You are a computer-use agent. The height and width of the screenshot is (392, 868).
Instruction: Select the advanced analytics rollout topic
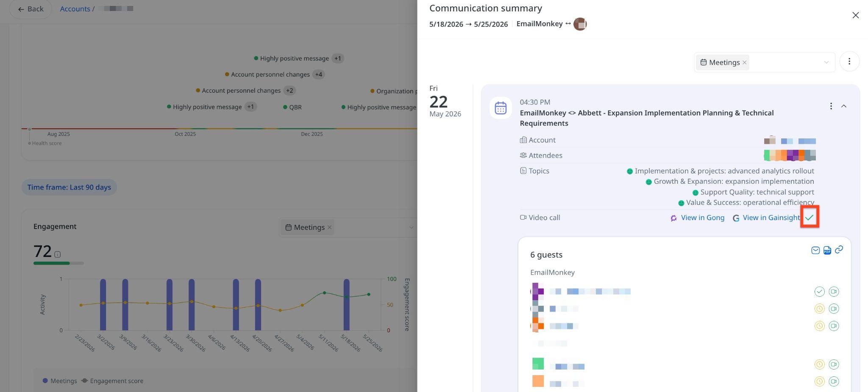pos(721,171)
